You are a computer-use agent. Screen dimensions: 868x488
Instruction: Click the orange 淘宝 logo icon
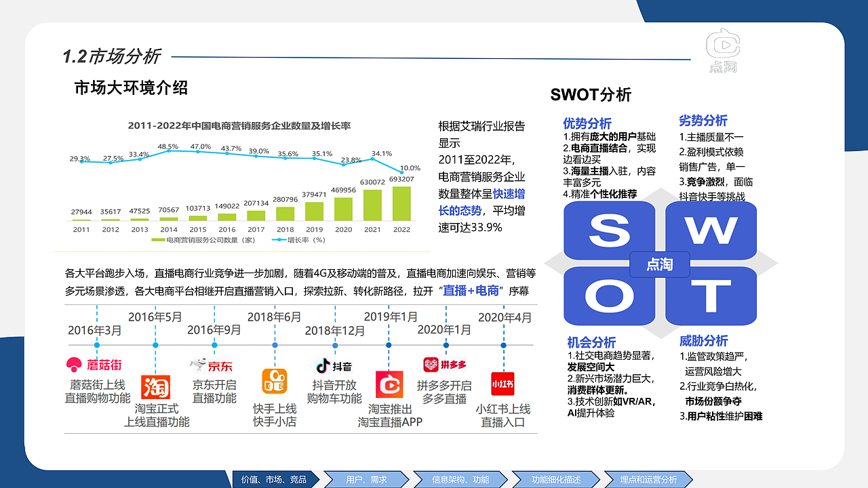tap(155, 387)
